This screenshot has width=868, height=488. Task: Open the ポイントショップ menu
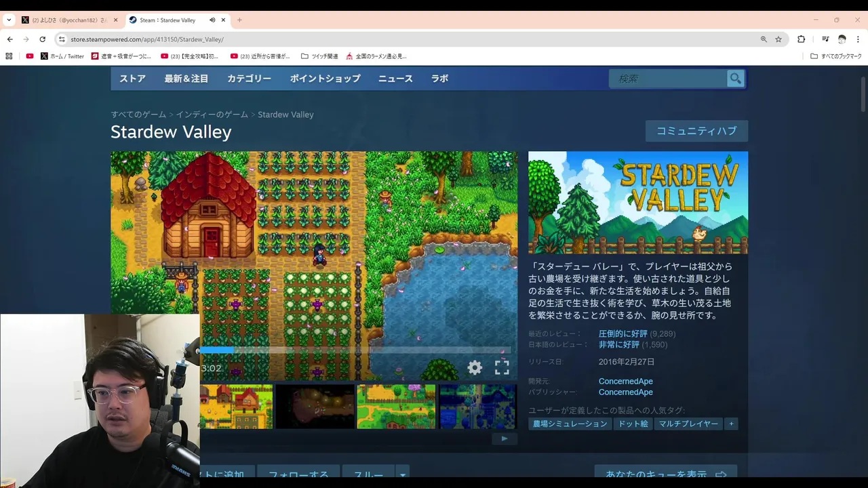[x=325, y=79]
